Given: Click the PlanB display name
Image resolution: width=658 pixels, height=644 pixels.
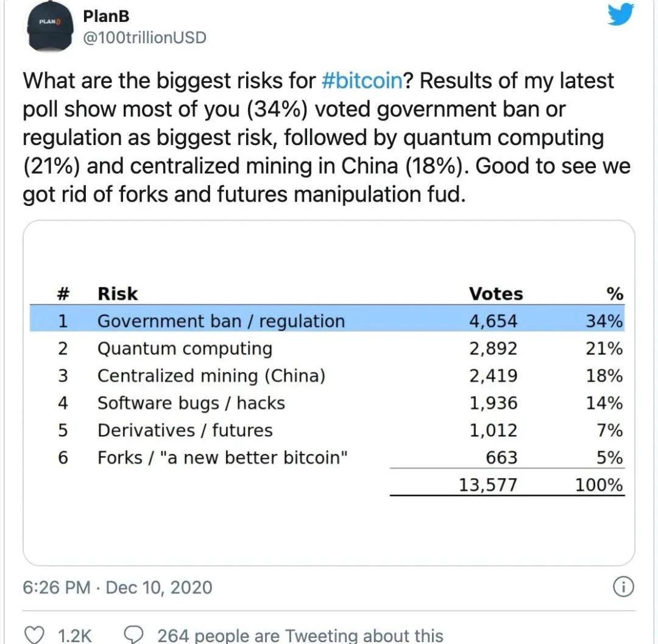Looking at the screenshot, I should (106, 16).
